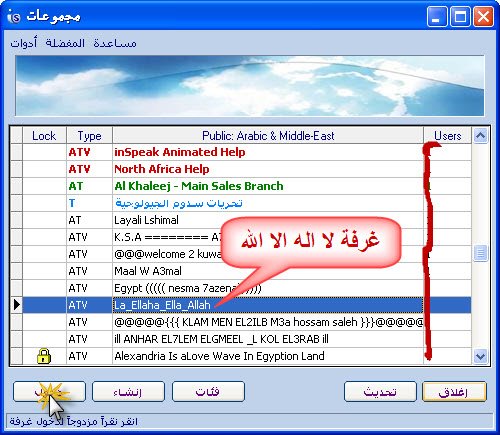The image size is (500, 435).
Task: Select the Egypt nesma 7azena room
Action: (x=268, y=288)
